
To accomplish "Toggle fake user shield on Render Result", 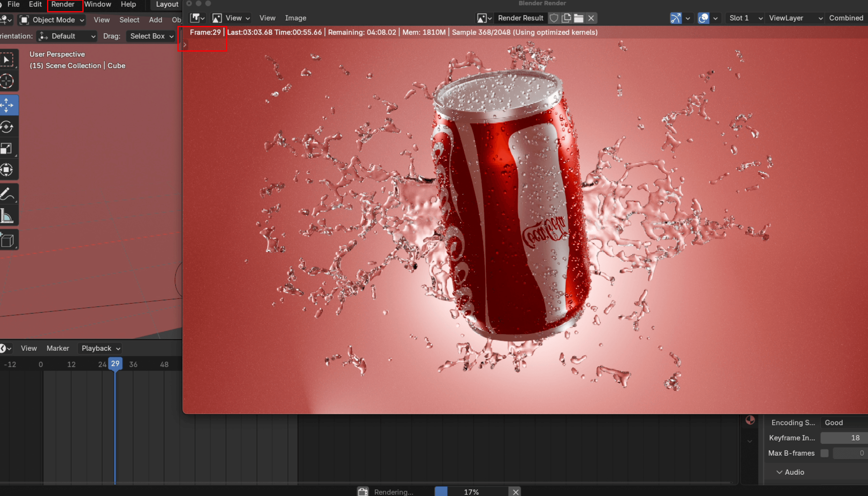I will (x=554, y=18).
